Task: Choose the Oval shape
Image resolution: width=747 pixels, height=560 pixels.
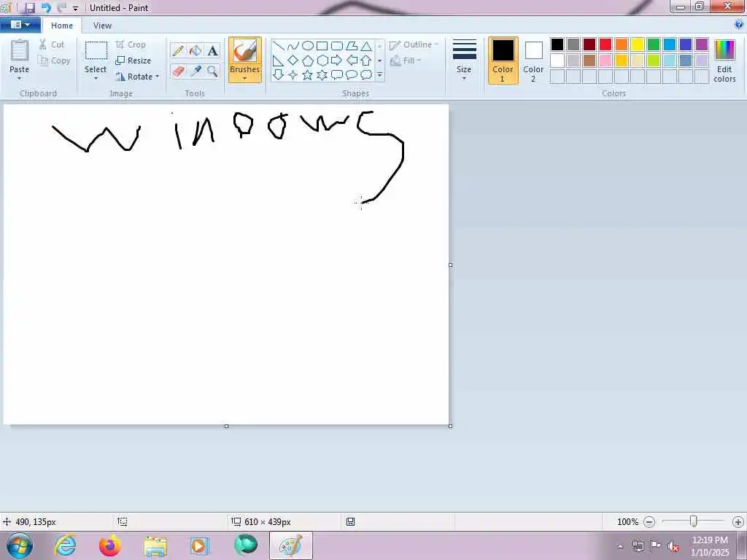Action: pos(308,46)
